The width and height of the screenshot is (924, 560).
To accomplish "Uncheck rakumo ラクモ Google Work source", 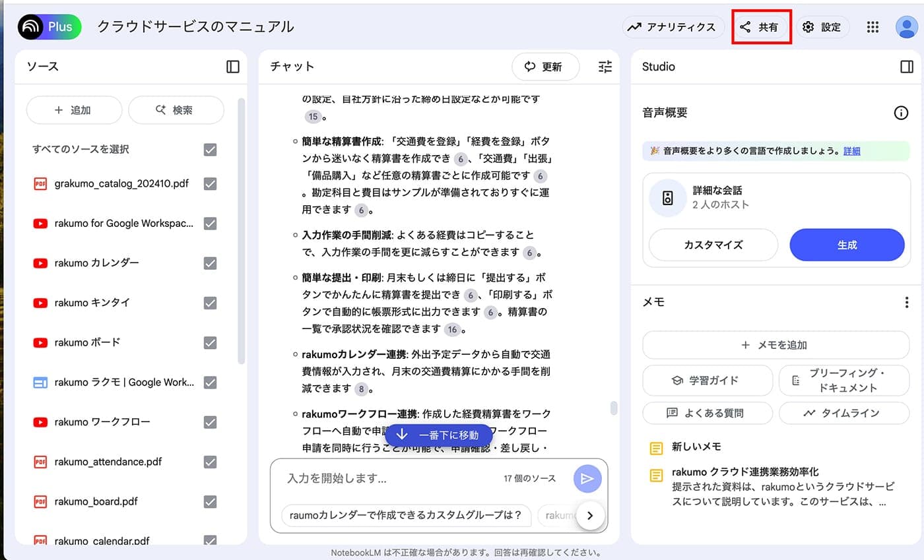I will click(211, 383).
